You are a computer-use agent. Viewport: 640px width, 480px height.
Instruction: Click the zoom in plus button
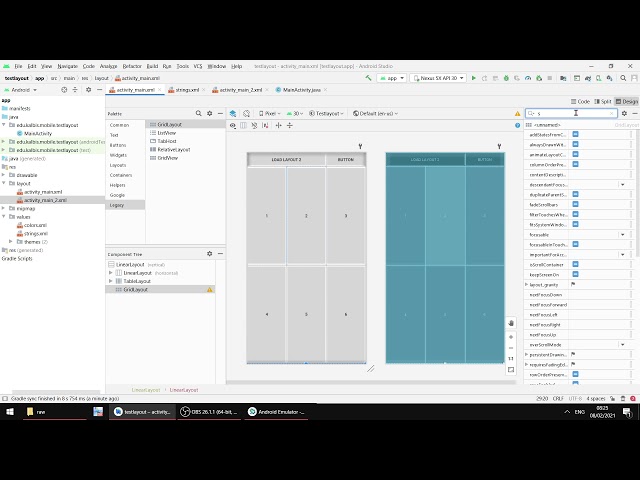(511, 337)
